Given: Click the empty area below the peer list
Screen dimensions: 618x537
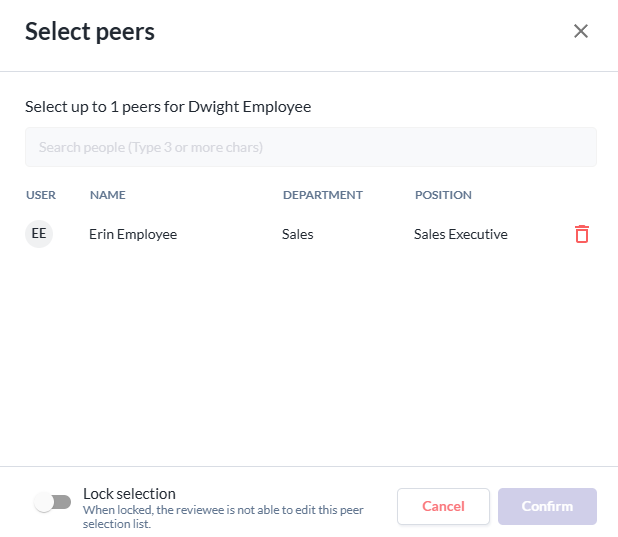Looking at the screenshot, I should (x=309, y=355).
